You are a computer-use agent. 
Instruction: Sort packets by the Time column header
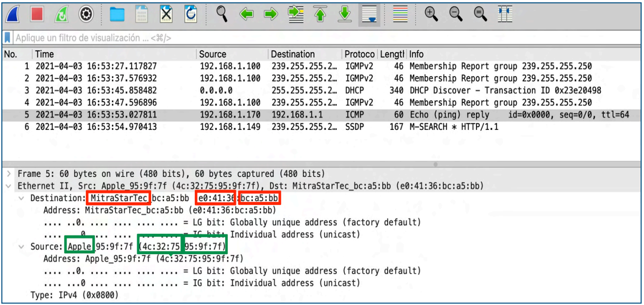tap(115, 54)
